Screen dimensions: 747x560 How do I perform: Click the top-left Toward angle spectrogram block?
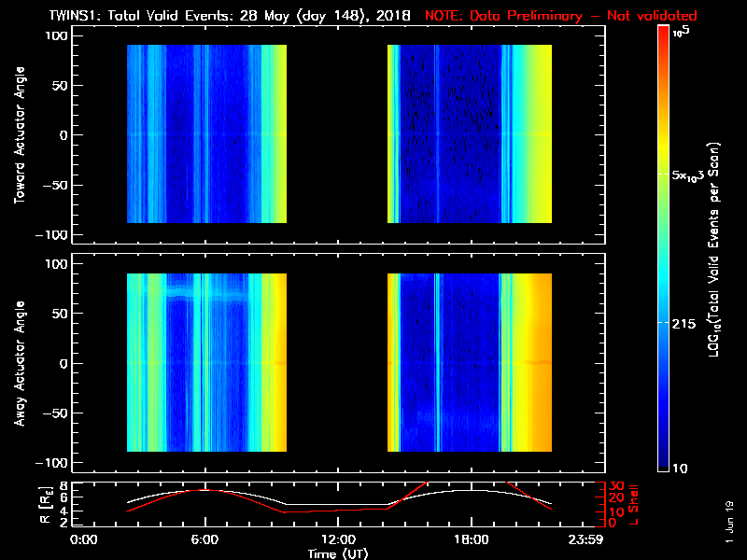(x=206, y=134)
